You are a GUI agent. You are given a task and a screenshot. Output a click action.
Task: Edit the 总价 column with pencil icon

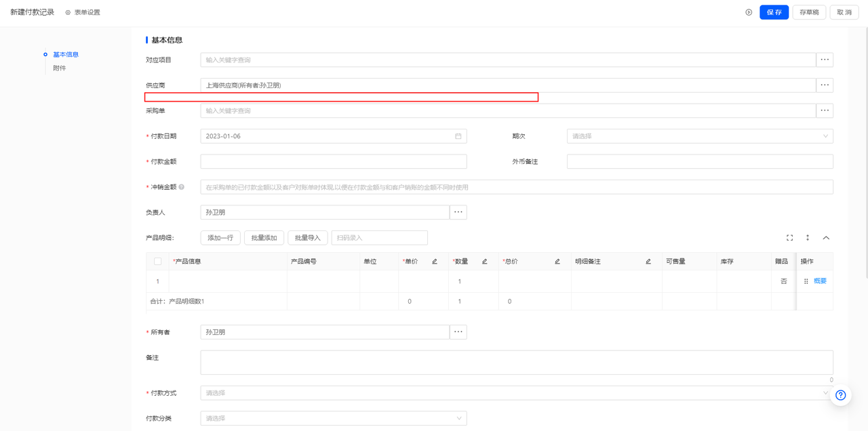pyautogui.click(x=557, y=262)
